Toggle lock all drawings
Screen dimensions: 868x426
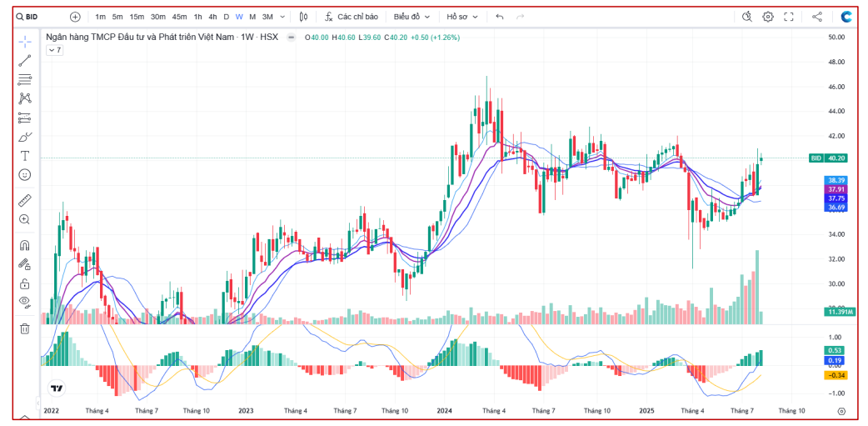25,283
